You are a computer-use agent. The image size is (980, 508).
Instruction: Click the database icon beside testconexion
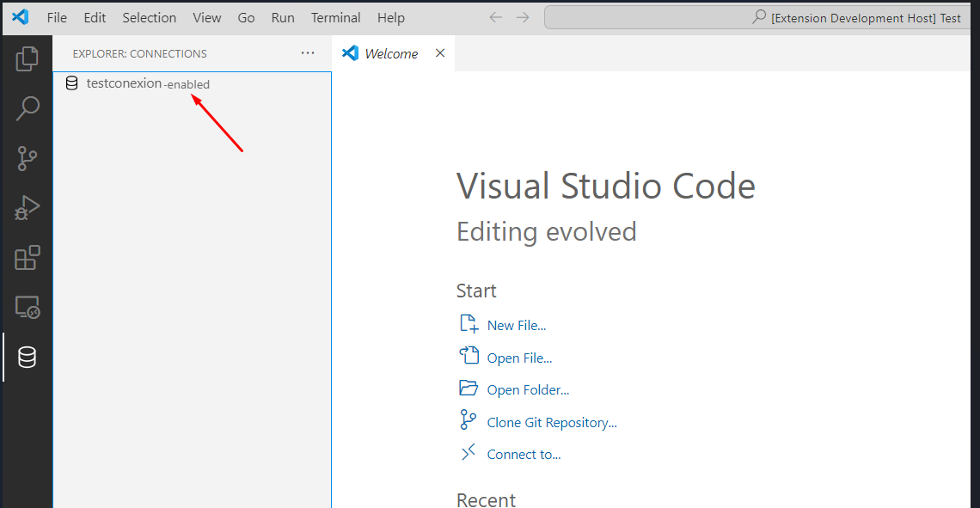coord(72,83)
